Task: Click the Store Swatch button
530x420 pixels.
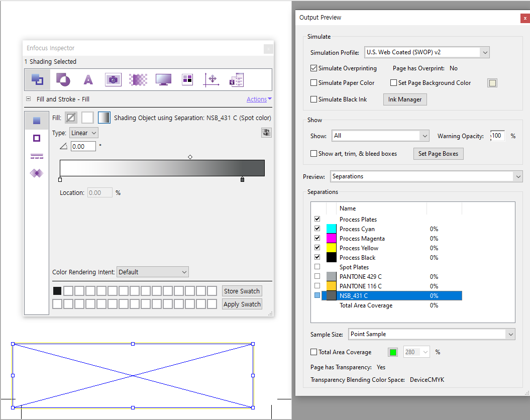Action: point(242,291)
